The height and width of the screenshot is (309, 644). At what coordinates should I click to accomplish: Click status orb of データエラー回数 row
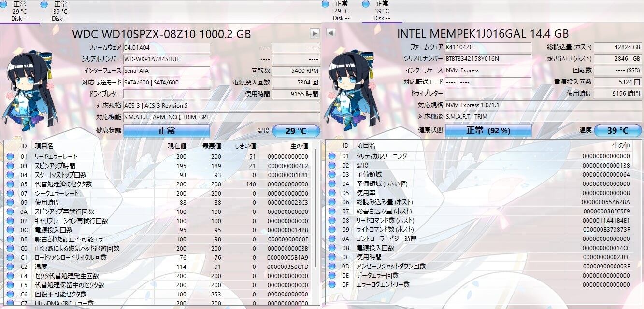tap(331, 275)
